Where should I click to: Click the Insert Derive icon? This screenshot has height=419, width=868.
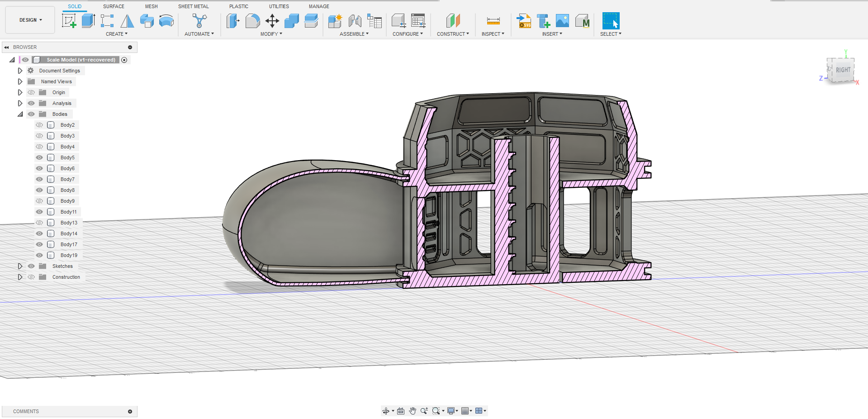(x=543, y=21)
